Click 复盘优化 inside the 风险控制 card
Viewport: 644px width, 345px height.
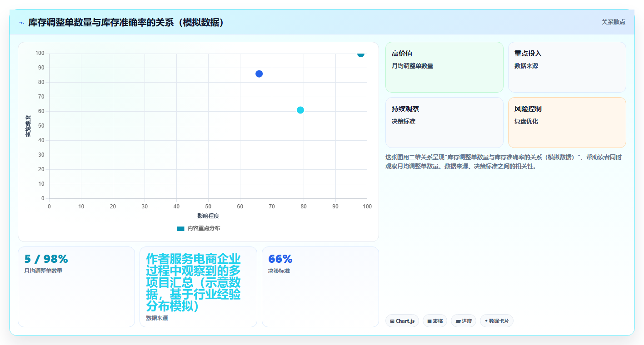pos(526,121)
